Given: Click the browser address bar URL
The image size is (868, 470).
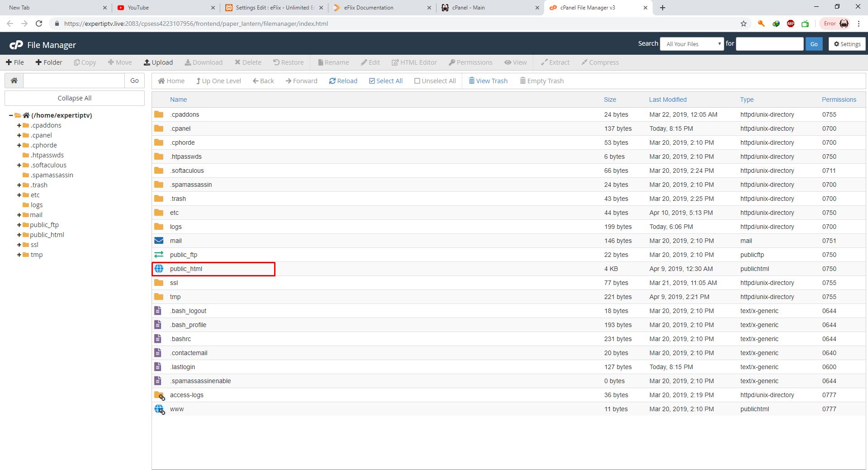Looking at the screenshot, I should coord(196,24).
